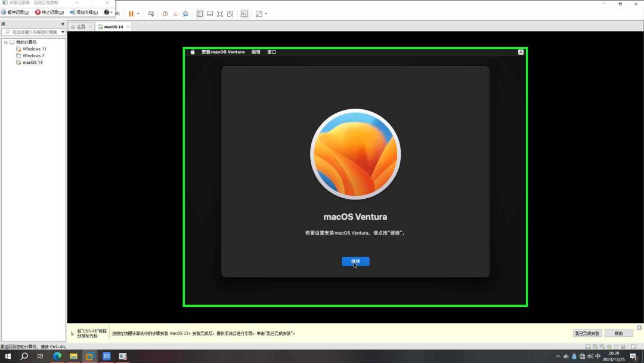
Task: Click the Apple logo in the installer menu bar
Action: click(x=191, y=52)
